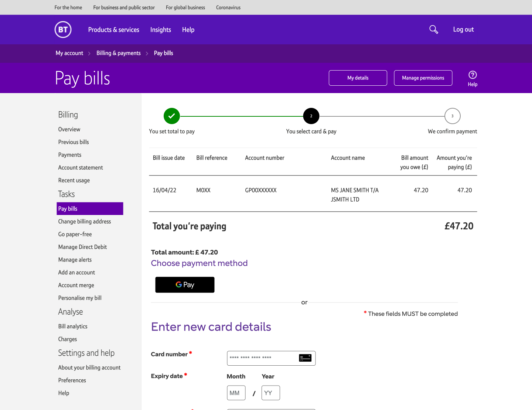532x410 pixels.
Task: Click bill issue date 16/04/22
Action: 164,190
